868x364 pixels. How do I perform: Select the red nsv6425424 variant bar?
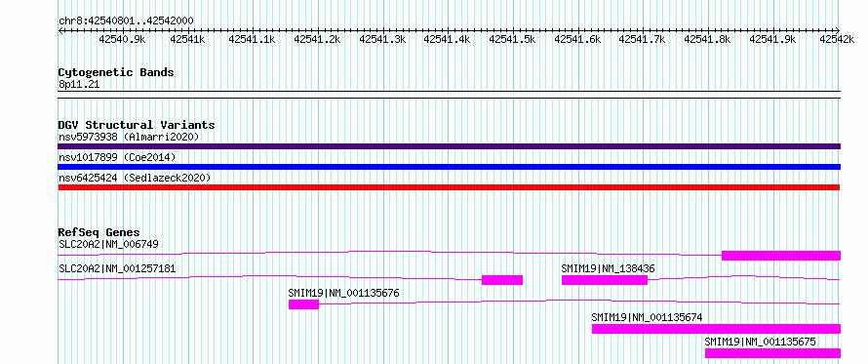pos(450,187)
